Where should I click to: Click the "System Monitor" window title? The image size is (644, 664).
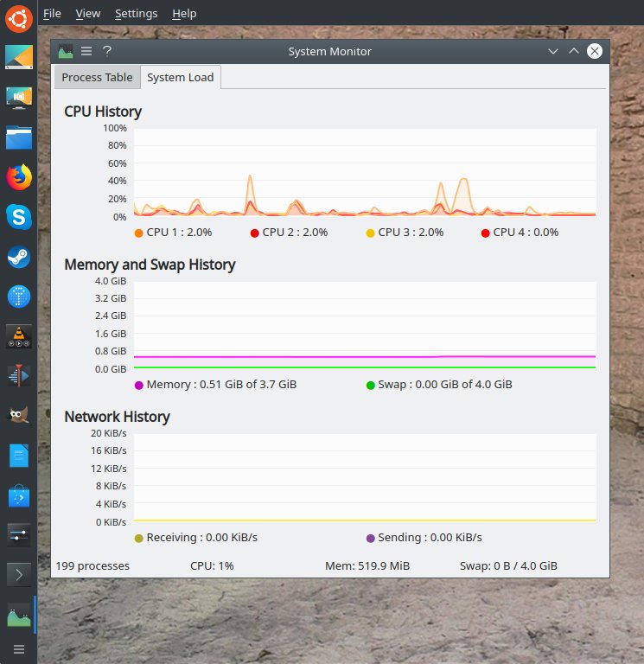click(x=330, y=52)
